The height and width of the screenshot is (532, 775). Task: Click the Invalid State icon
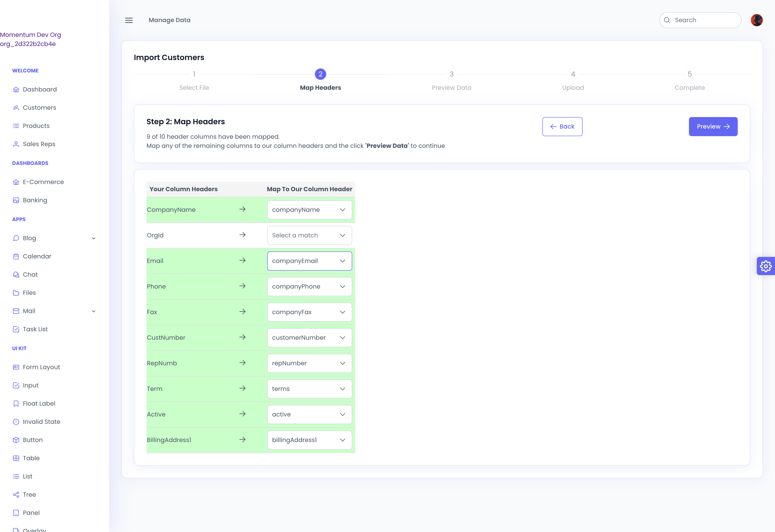(16, 422)
